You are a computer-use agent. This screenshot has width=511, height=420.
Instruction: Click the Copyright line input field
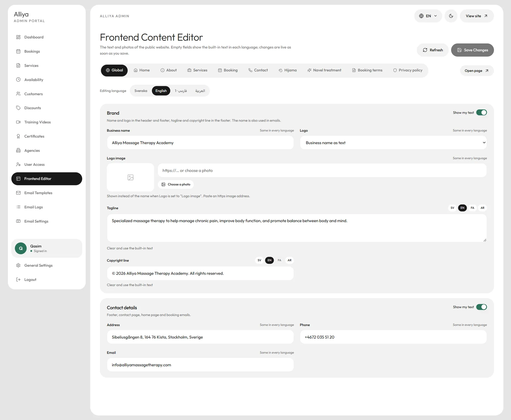(x=200, y=274)
